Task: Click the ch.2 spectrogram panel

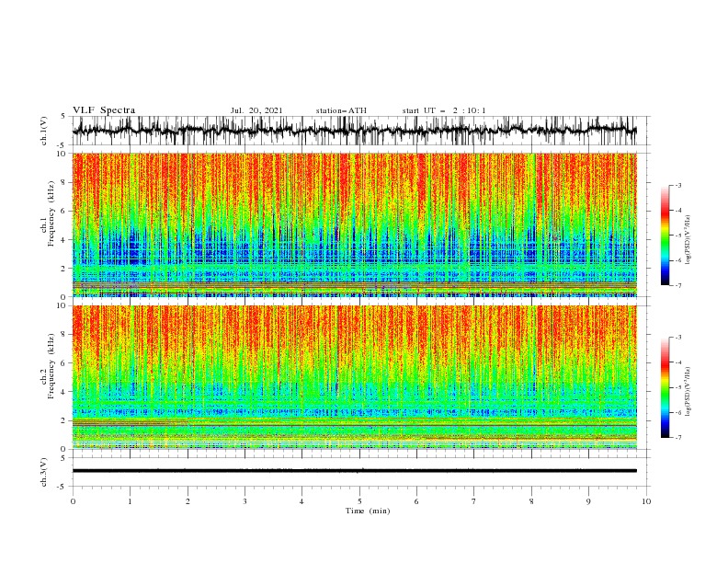Action: [x=355, y=377]
